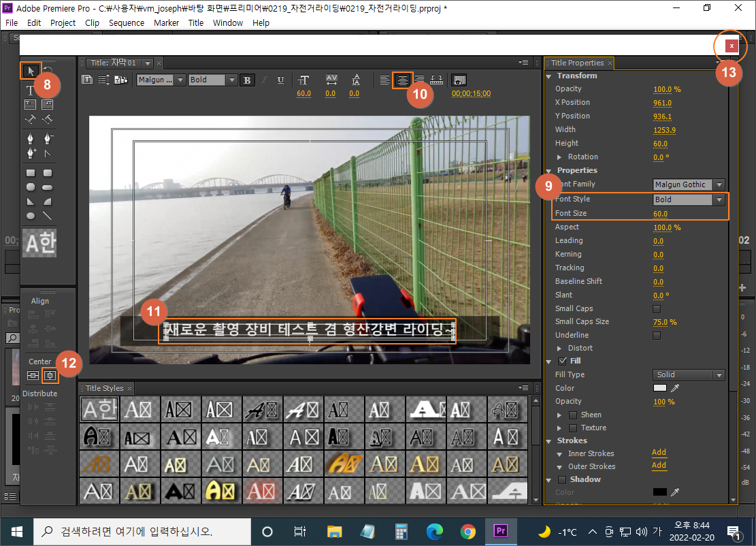Screen dimensions: 756x546
Task: Align text to the left
Action: point(384,80)
